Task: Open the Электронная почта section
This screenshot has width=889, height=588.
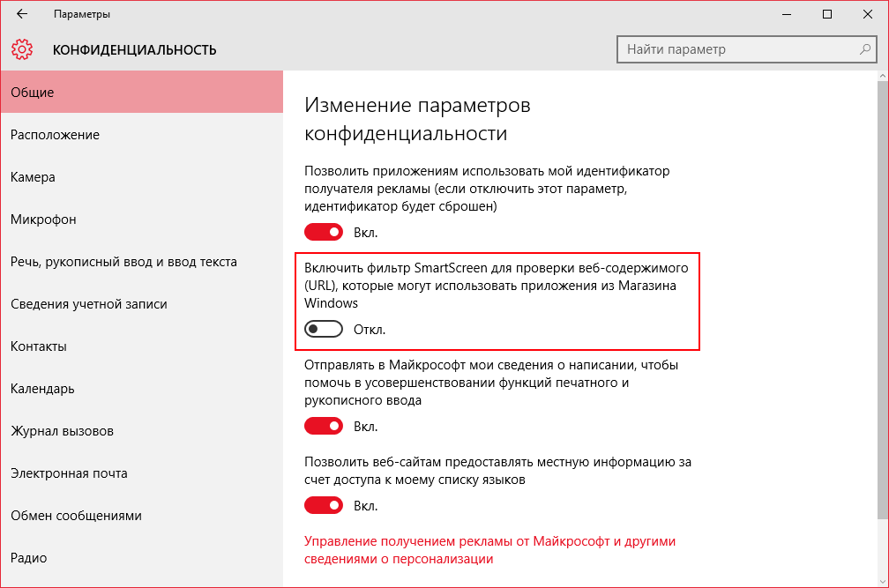Action: pos(69,473)
